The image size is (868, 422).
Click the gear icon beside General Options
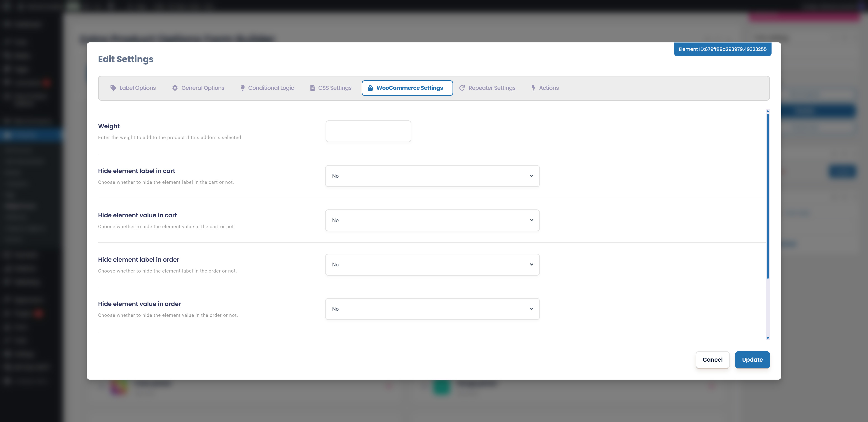point(175,88)
